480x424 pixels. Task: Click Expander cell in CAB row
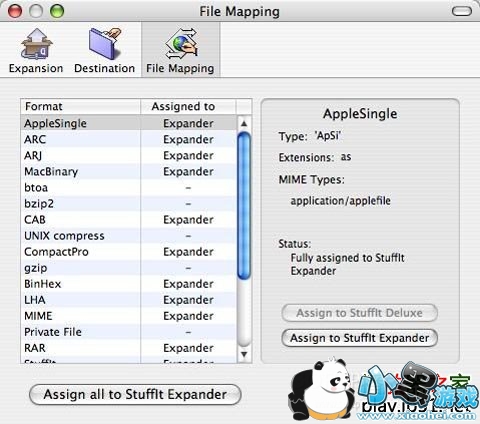click(188, 220)
